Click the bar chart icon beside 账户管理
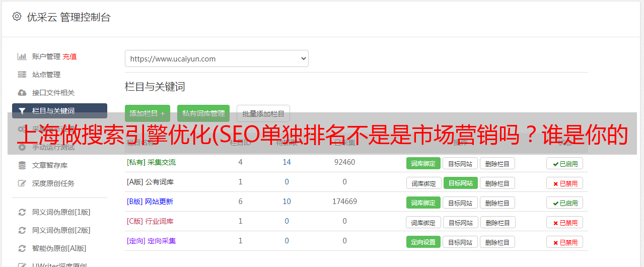Screen dimensions: 644x267 click(x=22, y=56)
